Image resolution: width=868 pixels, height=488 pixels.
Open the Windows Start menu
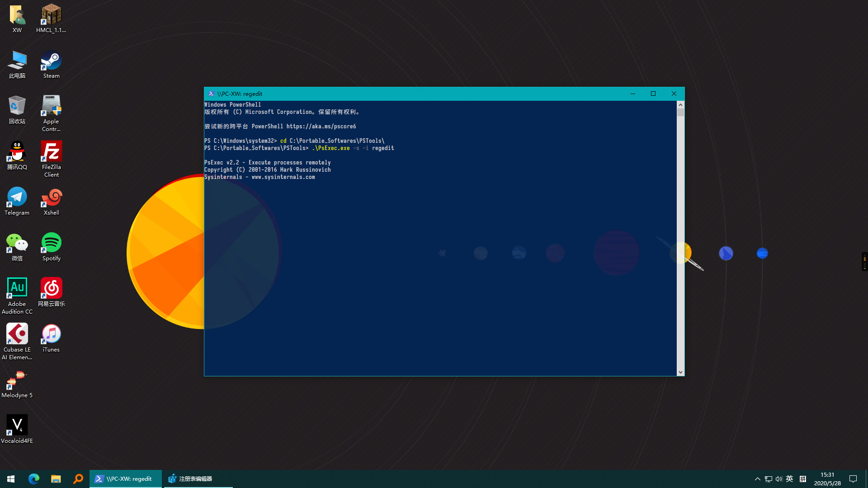click(11, 479)
